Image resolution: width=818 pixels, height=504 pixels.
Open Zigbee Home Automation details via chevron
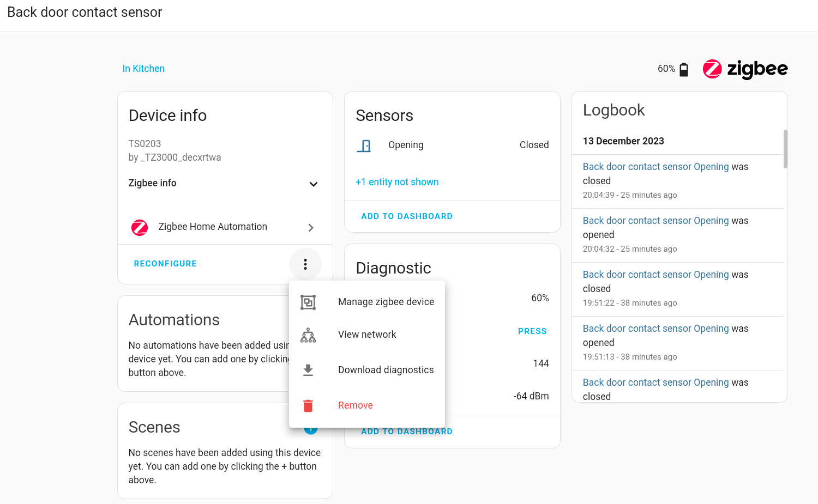point(311,227)
